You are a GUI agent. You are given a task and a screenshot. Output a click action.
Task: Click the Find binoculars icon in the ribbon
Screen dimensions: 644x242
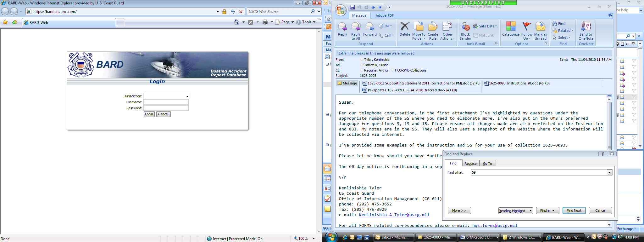(559, 24)
